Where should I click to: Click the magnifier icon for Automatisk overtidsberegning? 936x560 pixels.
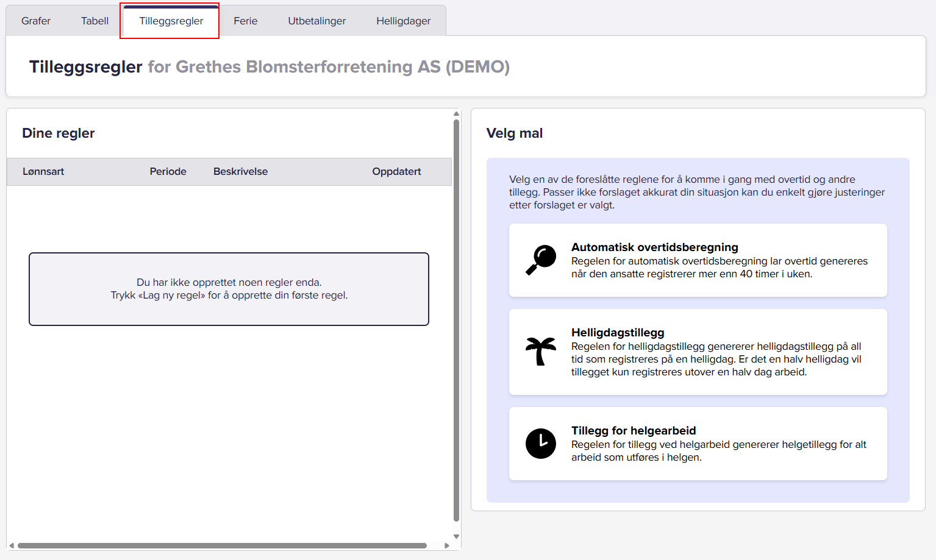(541, 260)
